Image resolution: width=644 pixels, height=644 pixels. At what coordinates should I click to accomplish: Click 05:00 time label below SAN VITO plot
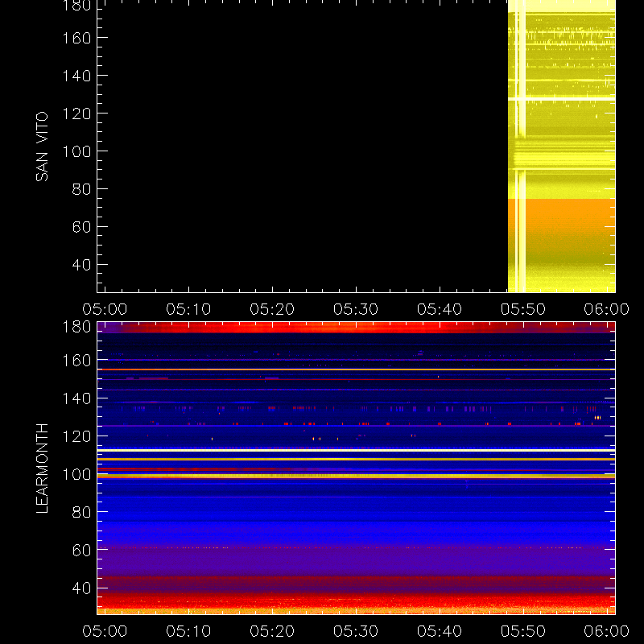pyautogui.click(x=105, y=309)
